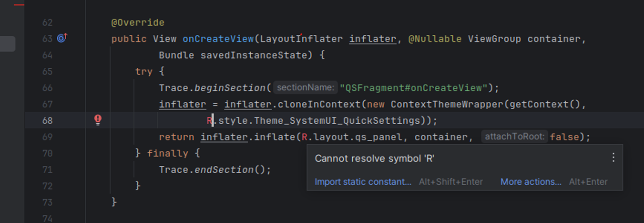Image resolution: width=644 pixels, height=223 pixels.
Task: Click the onCreateView method name
Action: click(218, 39)
